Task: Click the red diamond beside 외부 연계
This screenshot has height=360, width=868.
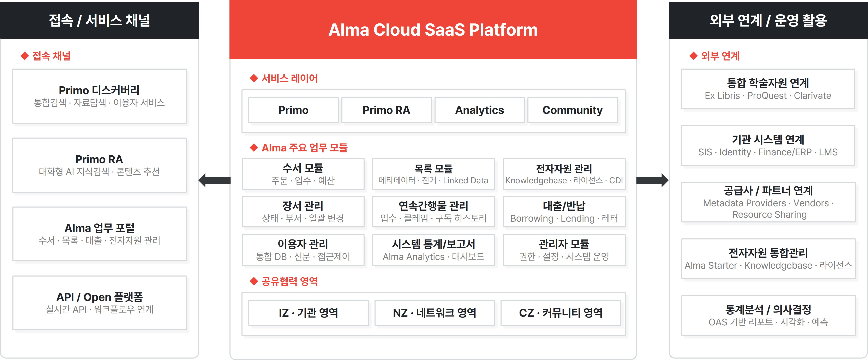Action: [x=693, y=56]
